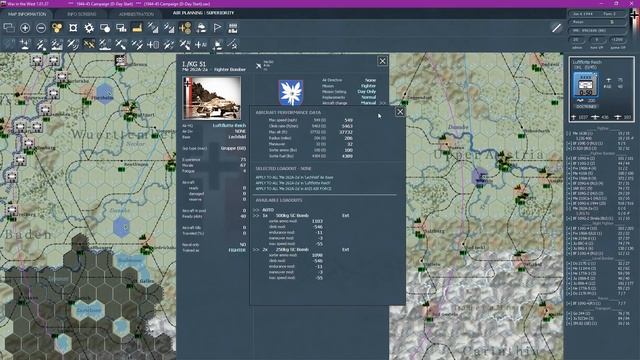Switch to the INFO SCREENS tab
The image size is (640, 360).
(x=82, y=14)
